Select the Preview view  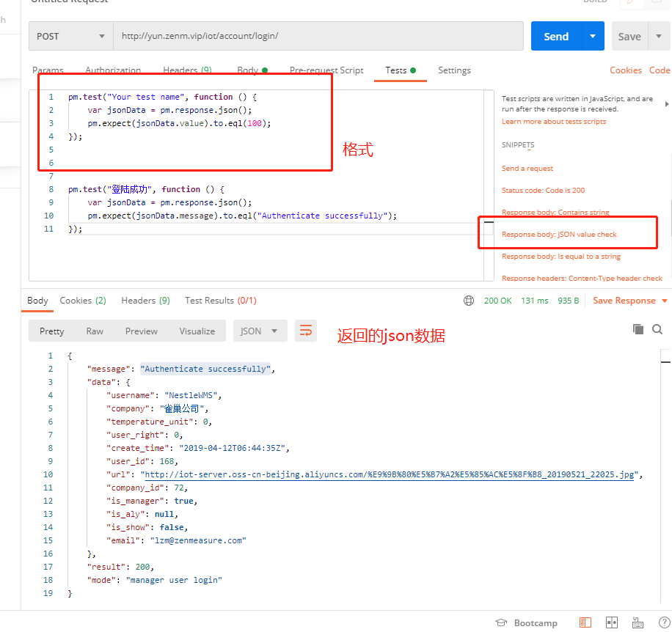click(142, 331)
